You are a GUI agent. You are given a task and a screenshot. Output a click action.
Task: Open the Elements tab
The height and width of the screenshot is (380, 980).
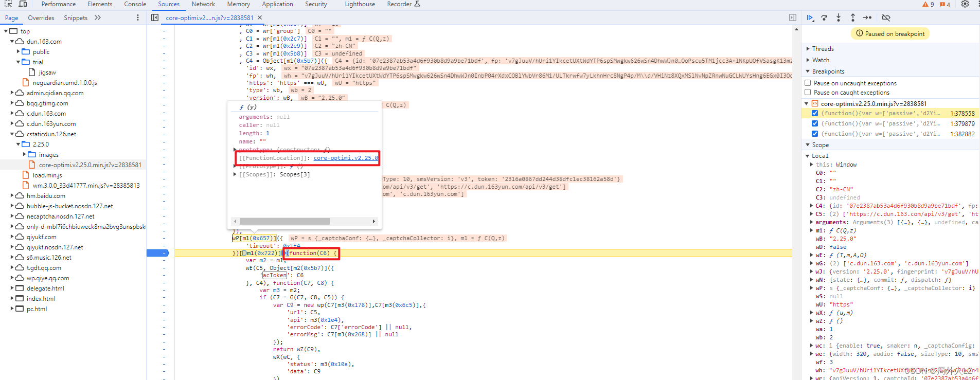click(x=100, y=4)
